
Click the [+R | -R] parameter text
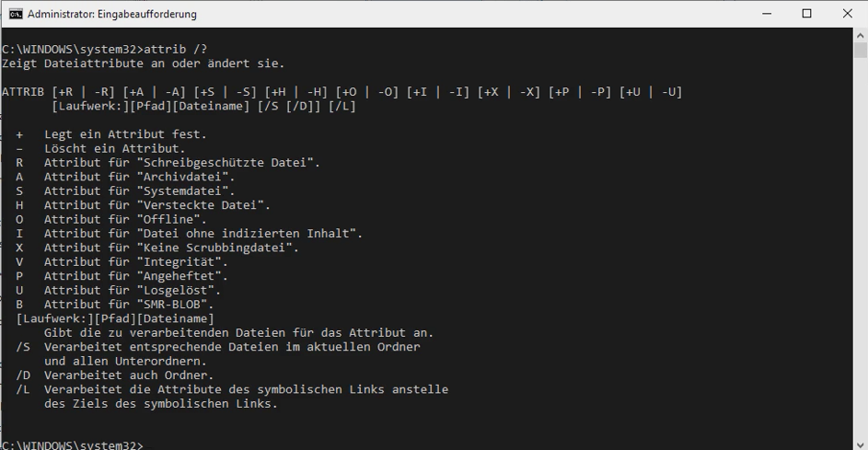(x=83, y=92)
